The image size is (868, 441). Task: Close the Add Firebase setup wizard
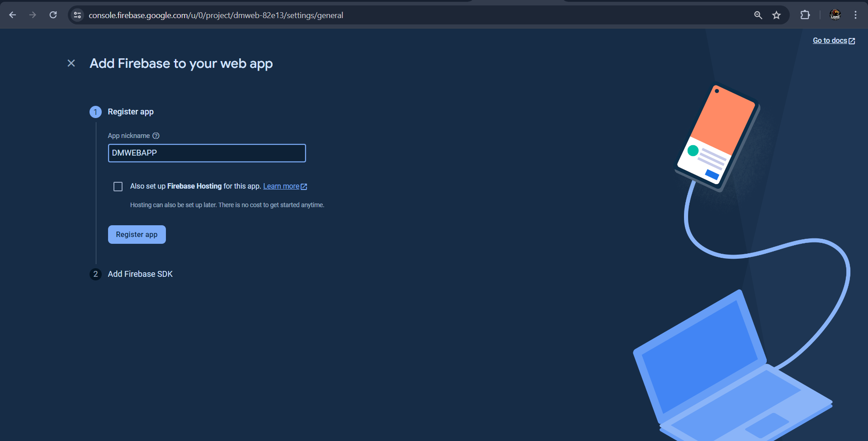[x=71, y=63]
